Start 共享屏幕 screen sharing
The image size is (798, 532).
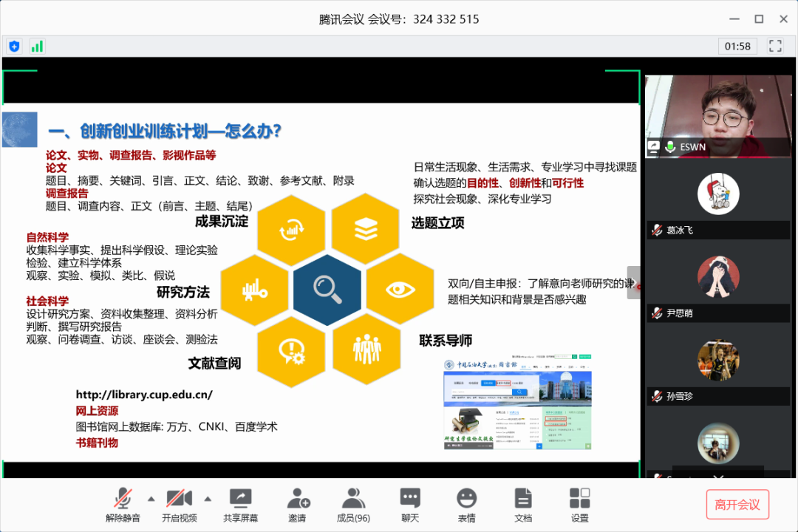pos(240,505)
